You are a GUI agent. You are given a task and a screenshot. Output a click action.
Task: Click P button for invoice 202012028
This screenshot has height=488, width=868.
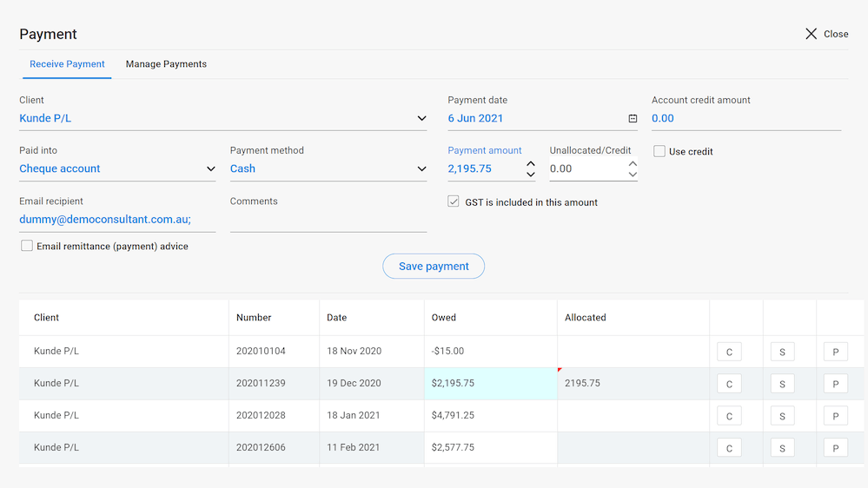coord(835,416)
